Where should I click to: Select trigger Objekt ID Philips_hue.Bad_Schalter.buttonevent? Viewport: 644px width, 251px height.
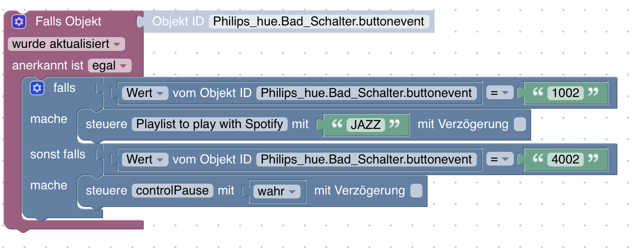click(x=319, y=22)
